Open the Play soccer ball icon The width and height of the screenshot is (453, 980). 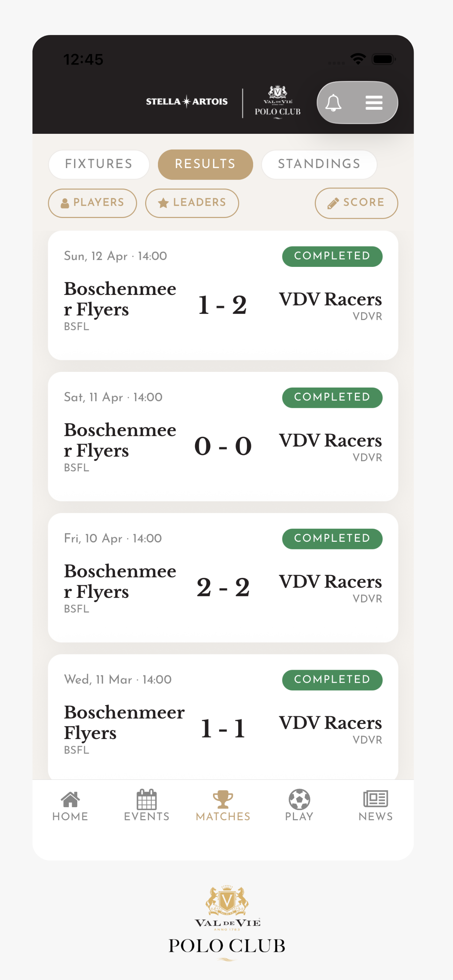[299, 799]
